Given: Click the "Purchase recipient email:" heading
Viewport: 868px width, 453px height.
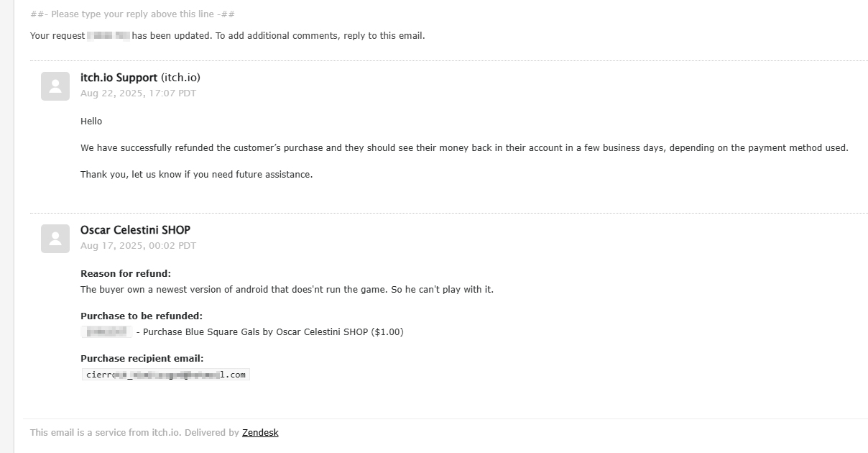Looking at the screenshot, I should 142,359.
